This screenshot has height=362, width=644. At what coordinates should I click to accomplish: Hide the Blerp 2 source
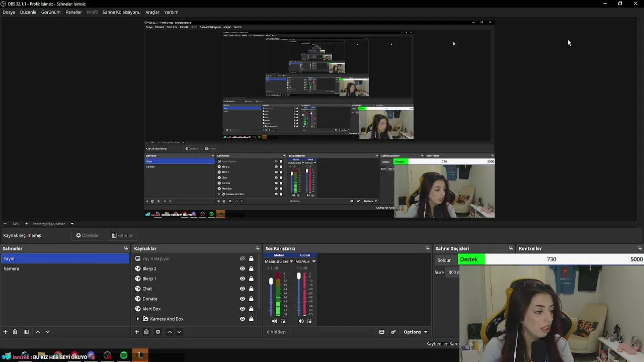click(x=242, y=268)
